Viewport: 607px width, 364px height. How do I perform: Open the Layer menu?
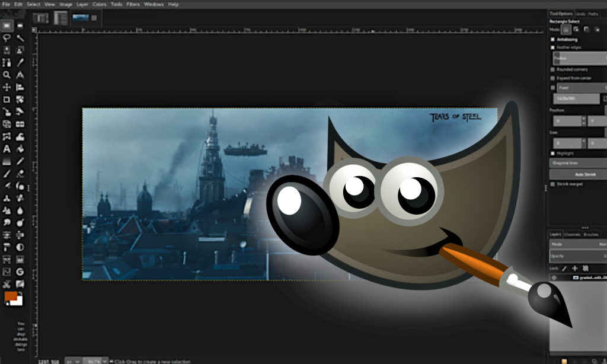pyautogui.click(x=82, y=4)
